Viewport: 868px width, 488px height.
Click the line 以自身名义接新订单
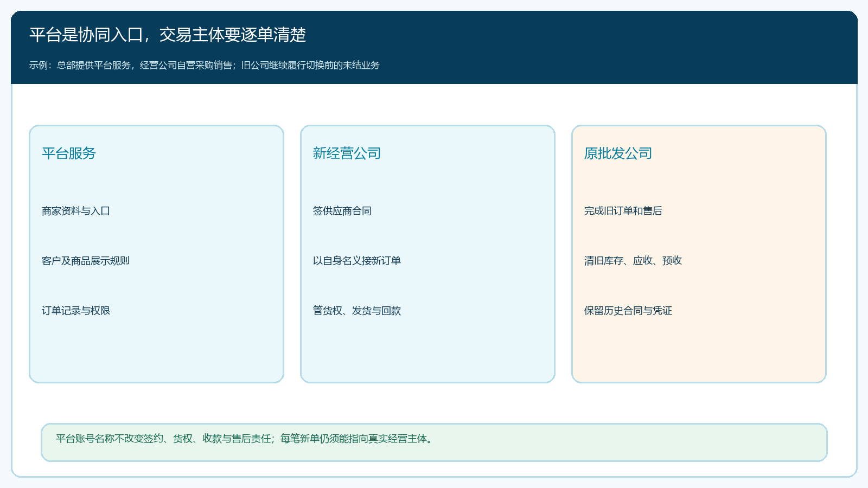click(x=357, y=261)
